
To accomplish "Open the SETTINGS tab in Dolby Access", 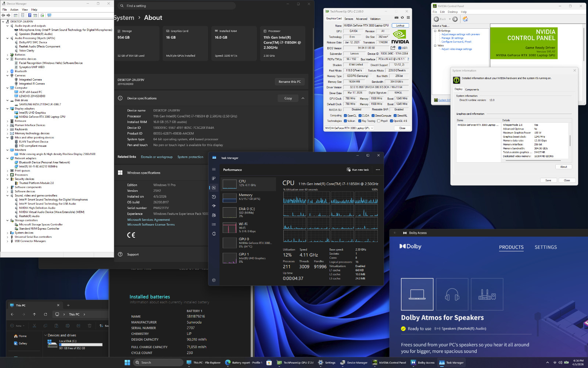I will pos(546,247).
